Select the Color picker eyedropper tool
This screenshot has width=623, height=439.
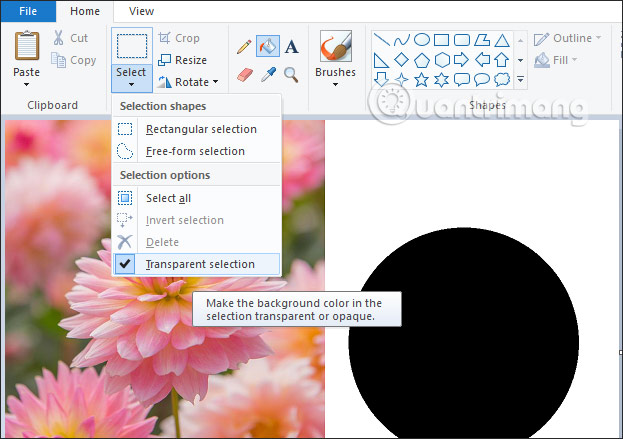click(268, 74)
